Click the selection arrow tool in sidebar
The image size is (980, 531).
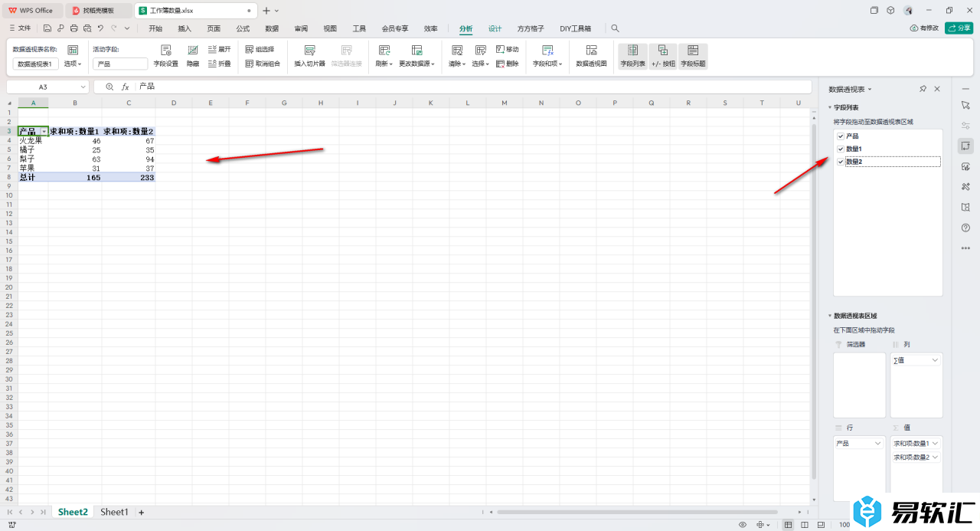coord(965,104)
